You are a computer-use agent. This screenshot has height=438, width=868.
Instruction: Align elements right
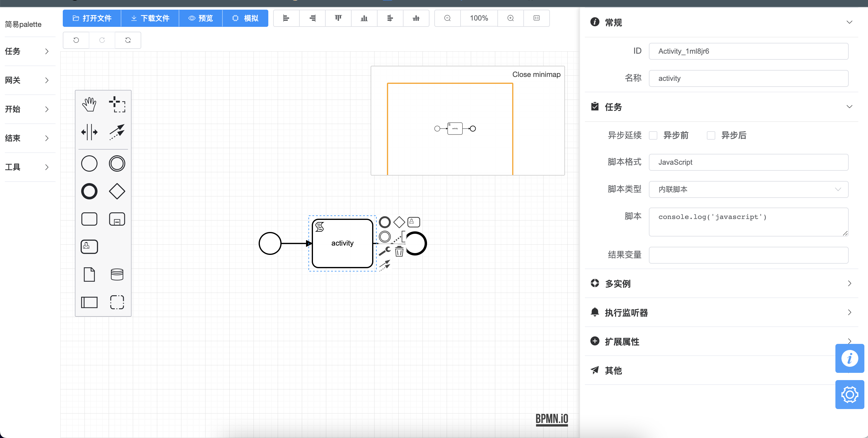(312, 18)
